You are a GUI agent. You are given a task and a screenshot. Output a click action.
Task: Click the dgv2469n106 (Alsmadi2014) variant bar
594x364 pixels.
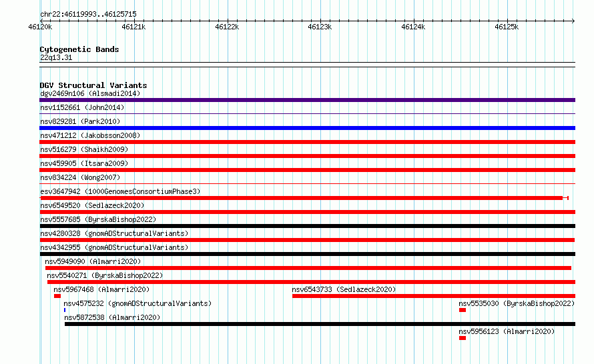click(x=307, y=100)
